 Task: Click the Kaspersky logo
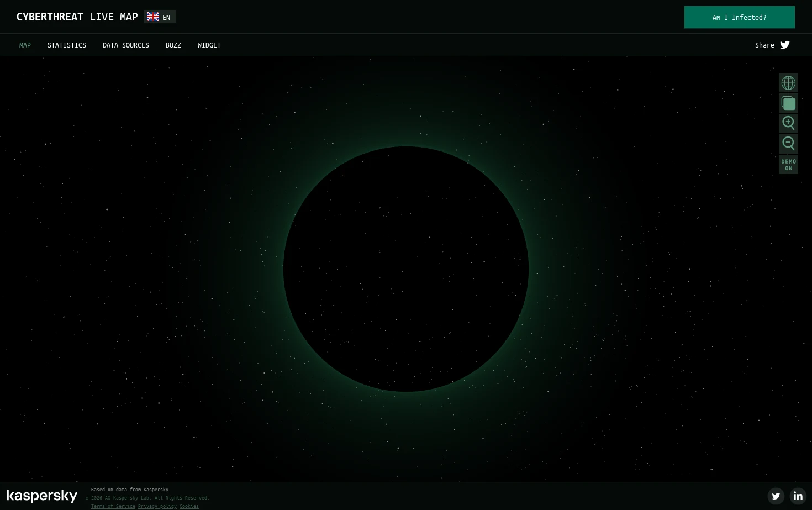click(42, 496)
